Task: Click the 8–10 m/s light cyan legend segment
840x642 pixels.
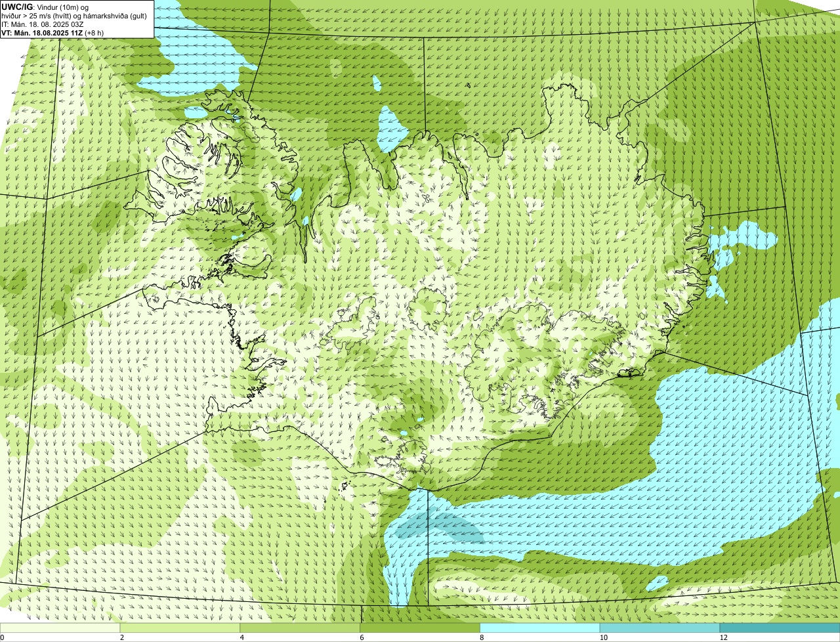Action: 540,628
